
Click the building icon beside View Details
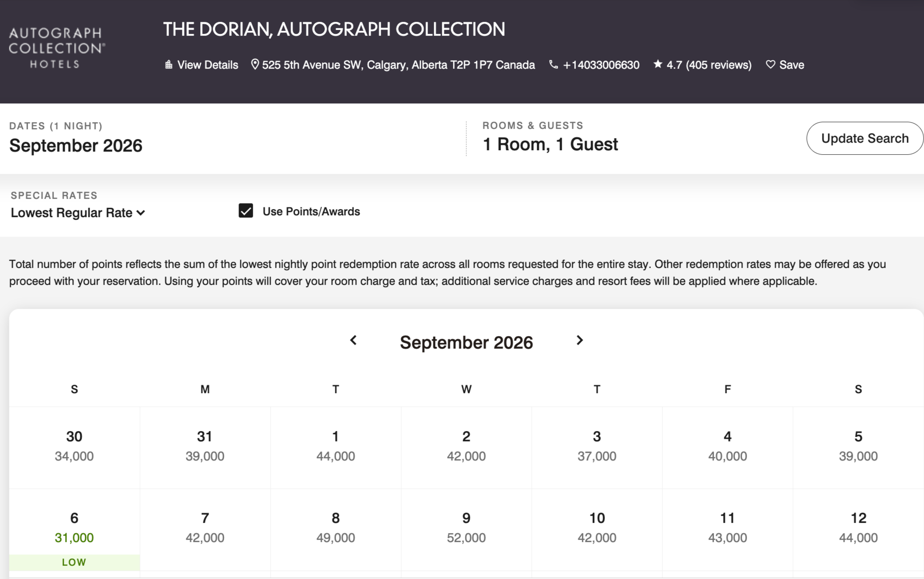[168, 65]
